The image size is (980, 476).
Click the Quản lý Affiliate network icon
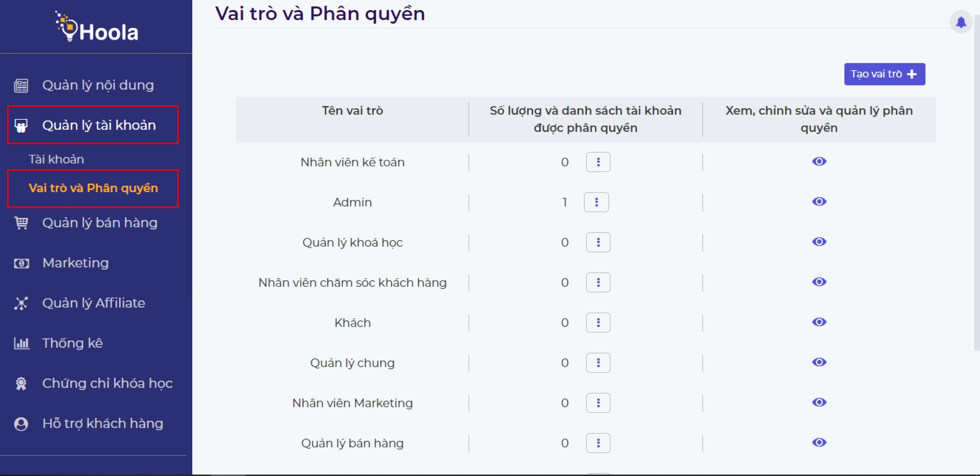click(x=21, y=303)
